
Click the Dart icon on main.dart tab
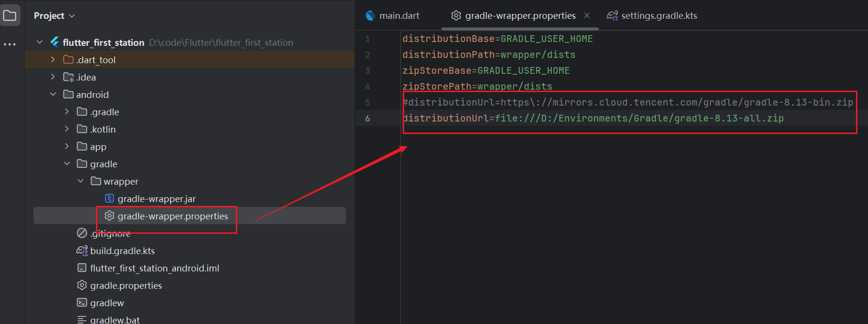pos(370,15)
